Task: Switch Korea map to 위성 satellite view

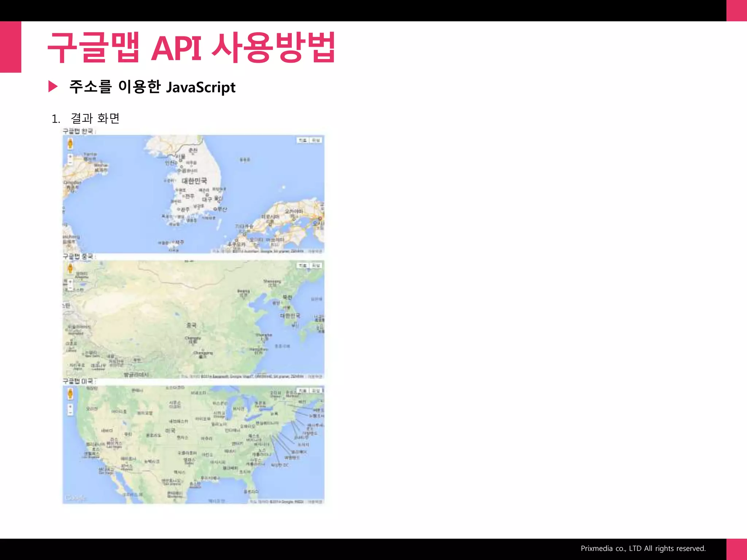Action: (x=316, y=140)
